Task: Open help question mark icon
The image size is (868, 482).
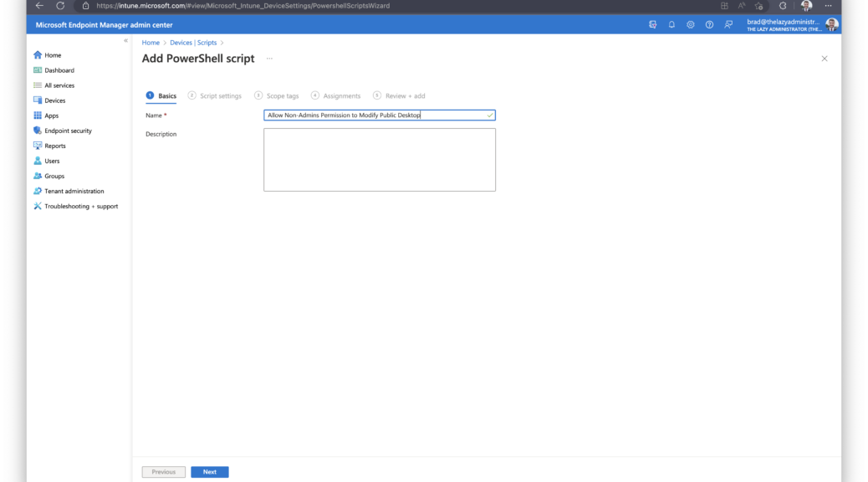Action: [x=709, y=24]
